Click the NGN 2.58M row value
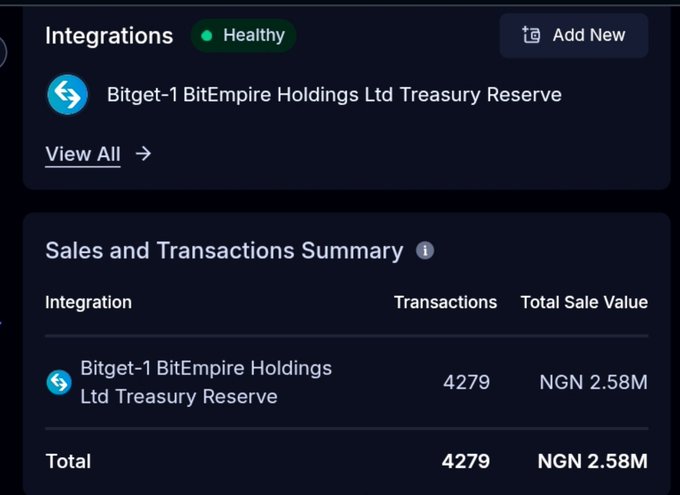 pos(594,382)
